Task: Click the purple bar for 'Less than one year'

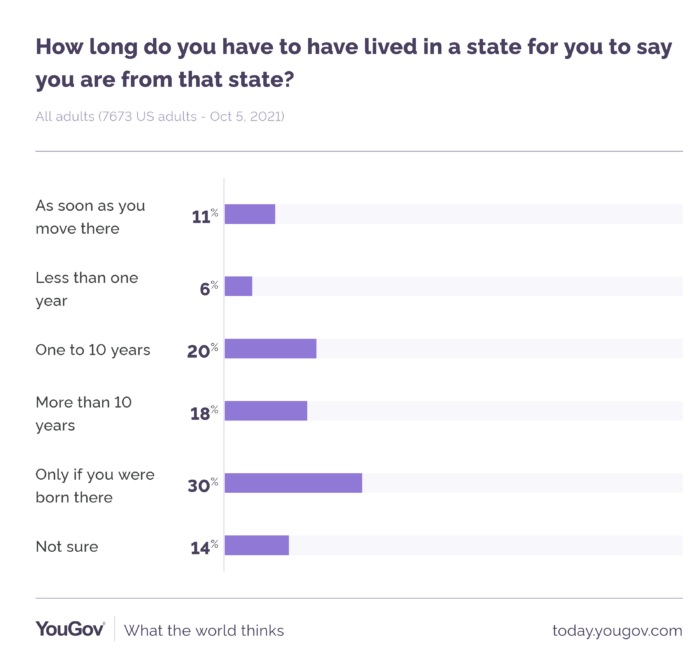Action: (x=238, y=287)
